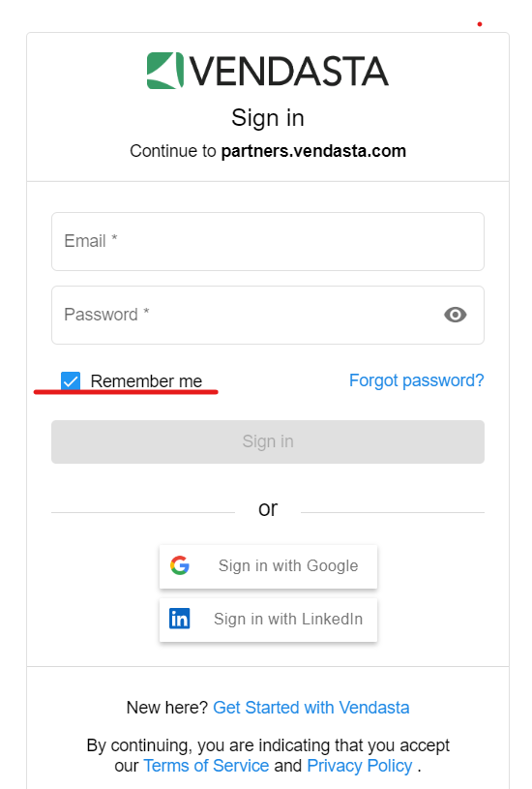
Task: Click the small red dot
Action: [x=480, y=24]
